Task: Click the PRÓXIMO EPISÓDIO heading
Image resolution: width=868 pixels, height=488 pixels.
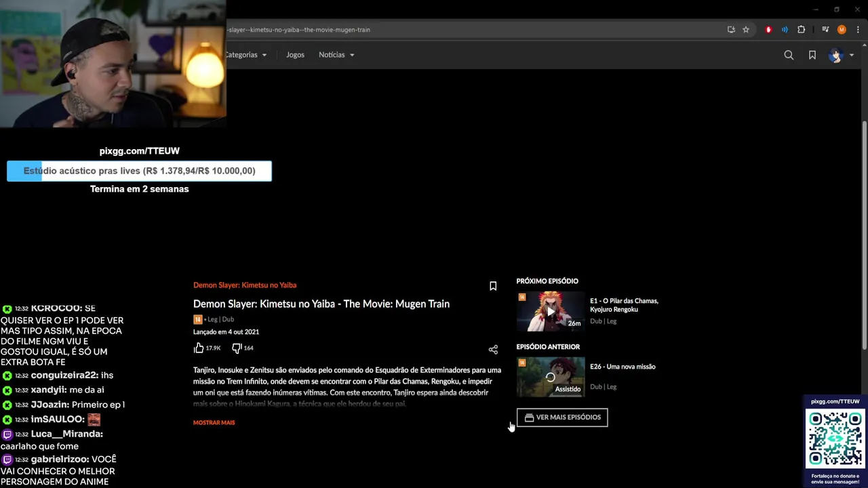Action: [x=547, y=281]
